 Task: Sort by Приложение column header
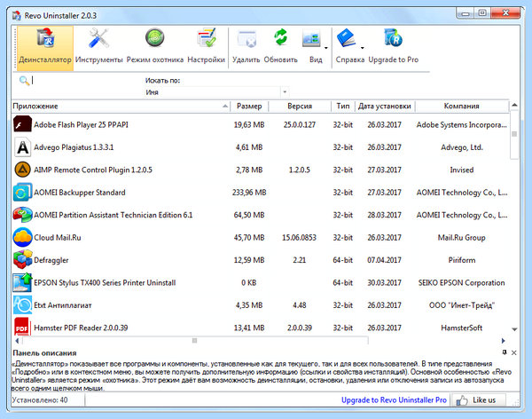(x=121, y=106)
